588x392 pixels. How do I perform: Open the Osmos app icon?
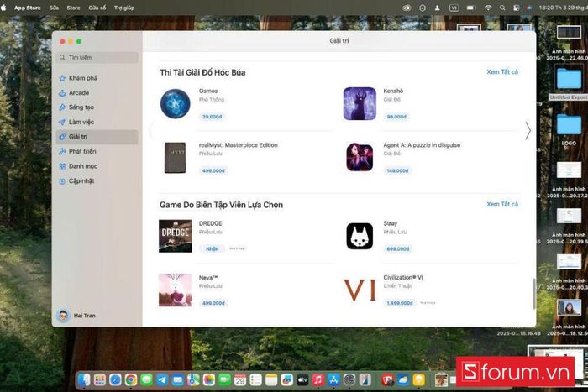(175, 104)
